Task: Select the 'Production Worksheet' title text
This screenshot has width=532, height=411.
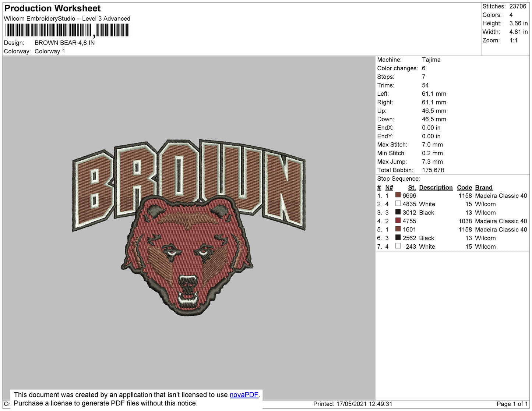Action: point(52,8)
